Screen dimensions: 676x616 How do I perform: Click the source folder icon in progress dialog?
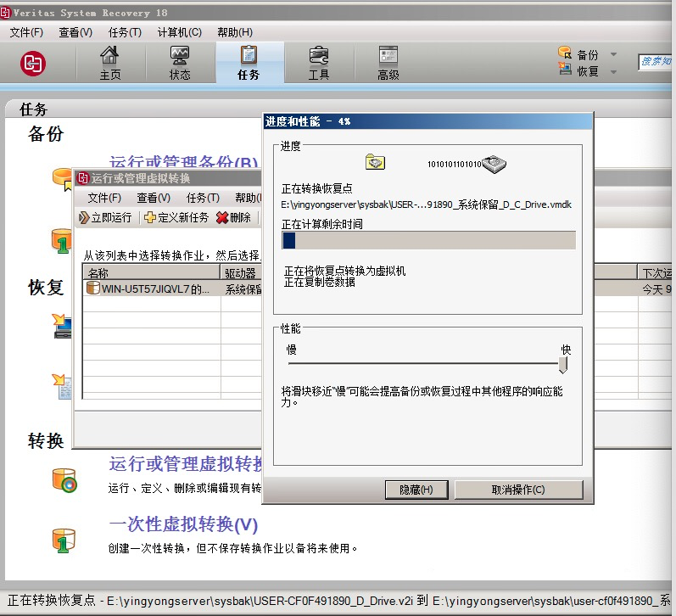375,162
